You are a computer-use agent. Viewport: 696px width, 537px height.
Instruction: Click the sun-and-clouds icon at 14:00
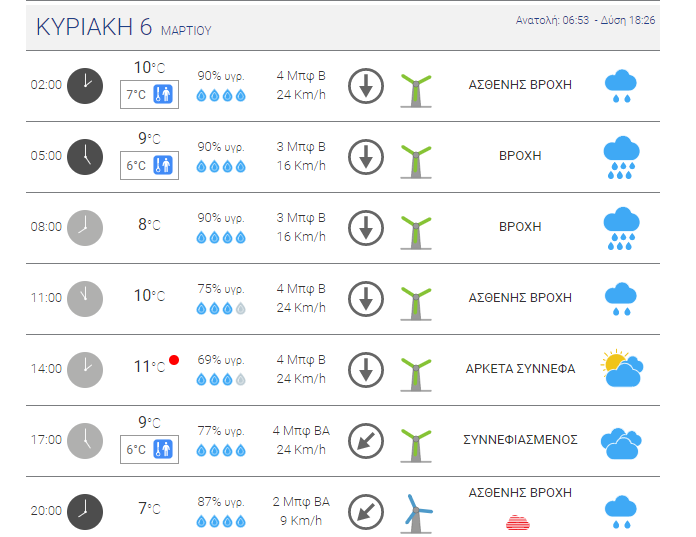coord(622,368)
